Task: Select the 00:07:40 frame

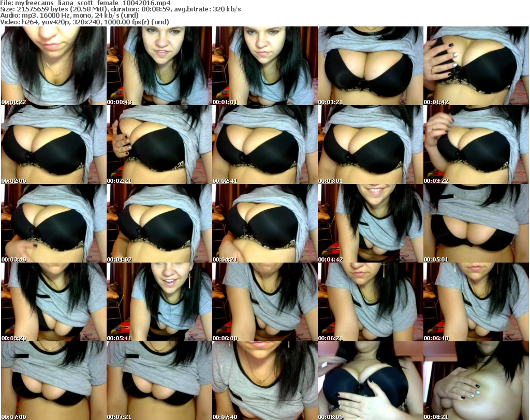Action: coord(265,381)
